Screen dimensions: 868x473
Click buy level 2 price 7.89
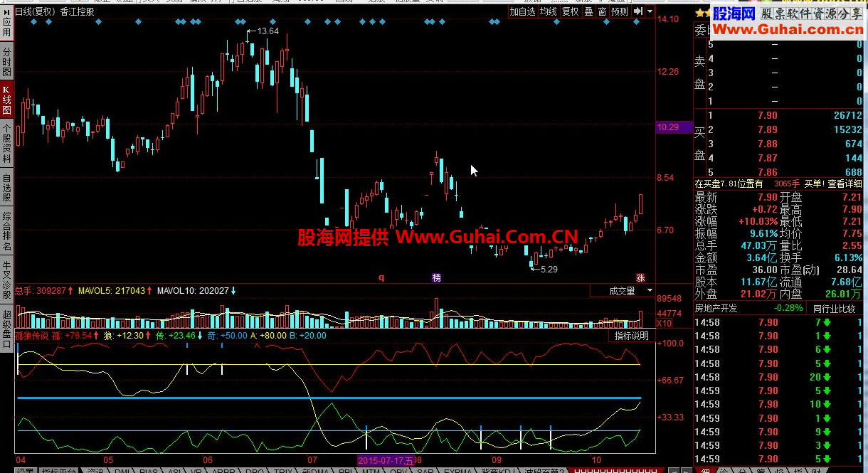[x=768, y=129]
